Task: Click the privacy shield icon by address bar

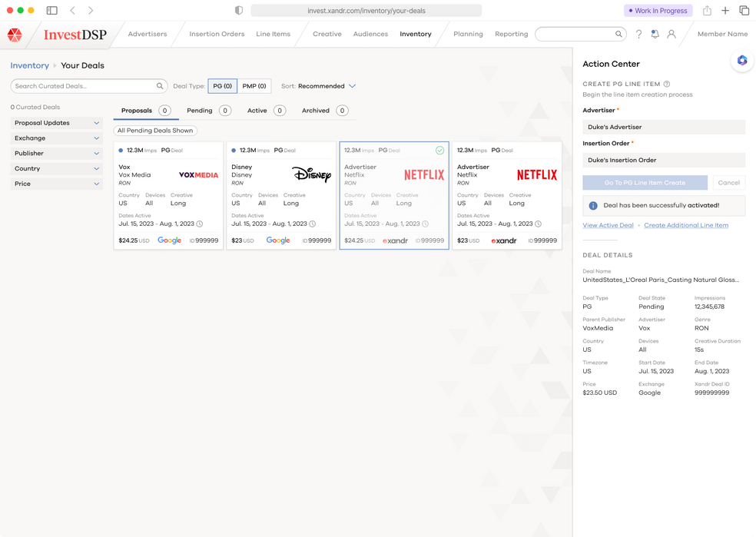Action: pos(239,10)
